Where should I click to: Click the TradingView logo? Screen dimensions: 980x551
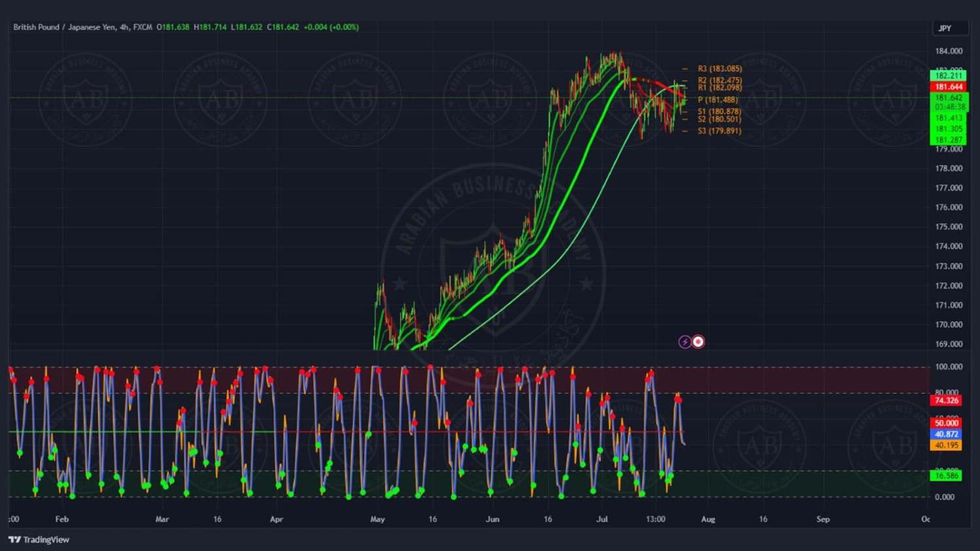[39, 540]
